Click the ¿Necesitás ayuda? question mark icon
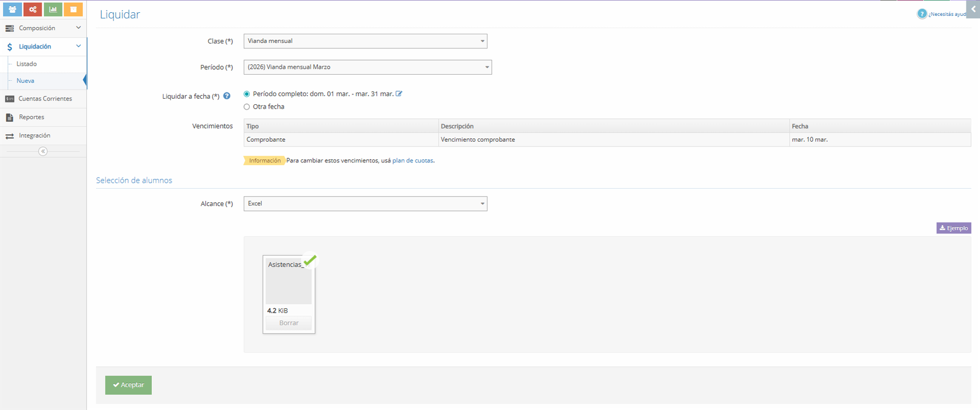Image resolution: width=980 pixels, height=410 pixels. (922, 13)
